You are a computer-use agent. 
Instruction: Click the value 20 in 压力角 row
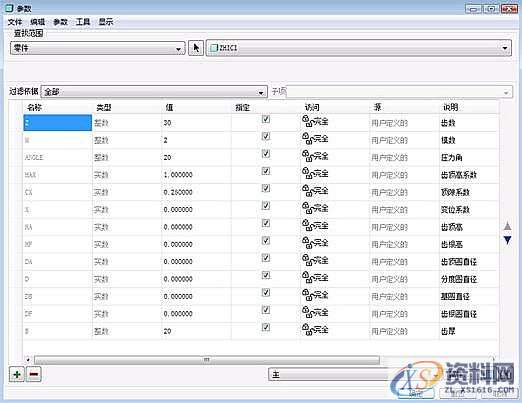[167, 158]
